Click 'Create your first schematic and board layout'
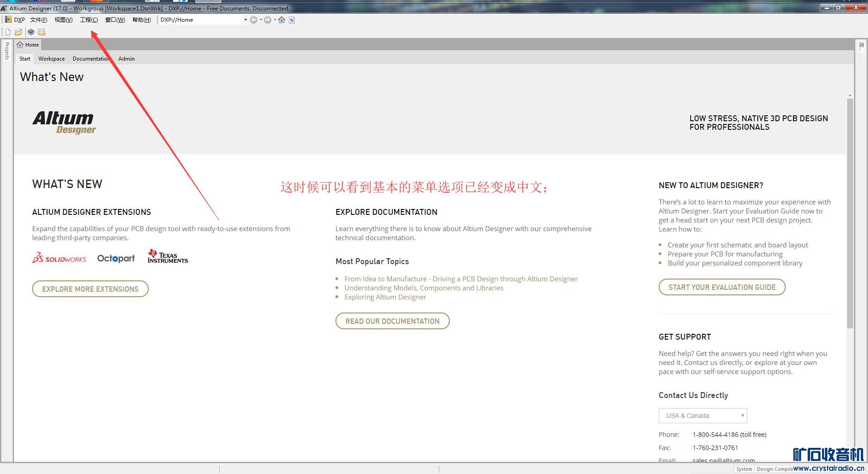Image resolution: width=868 pixels, height=474 pixels. click(x=738, y=245)
